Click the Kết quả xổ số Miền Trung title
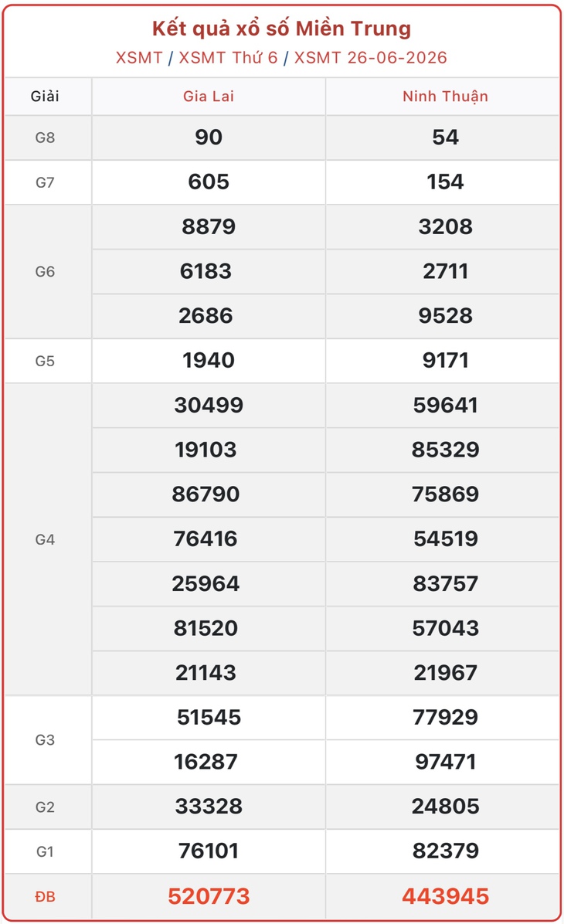The image size is (564, 924). click(282, 29)
